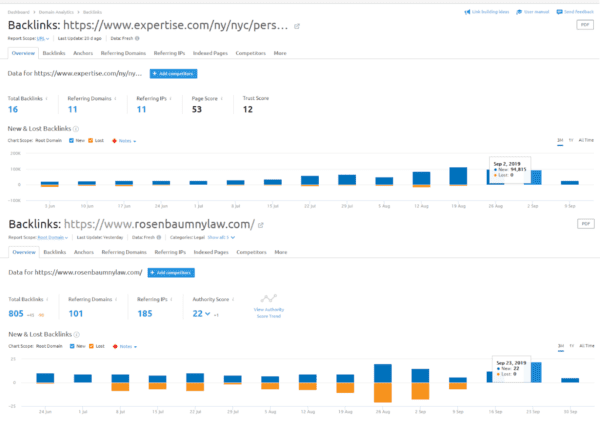Expand Notes dropdown in rosenbaumnylaw chart
This screenshot has height=429, width=600.
tap(128, 346)
